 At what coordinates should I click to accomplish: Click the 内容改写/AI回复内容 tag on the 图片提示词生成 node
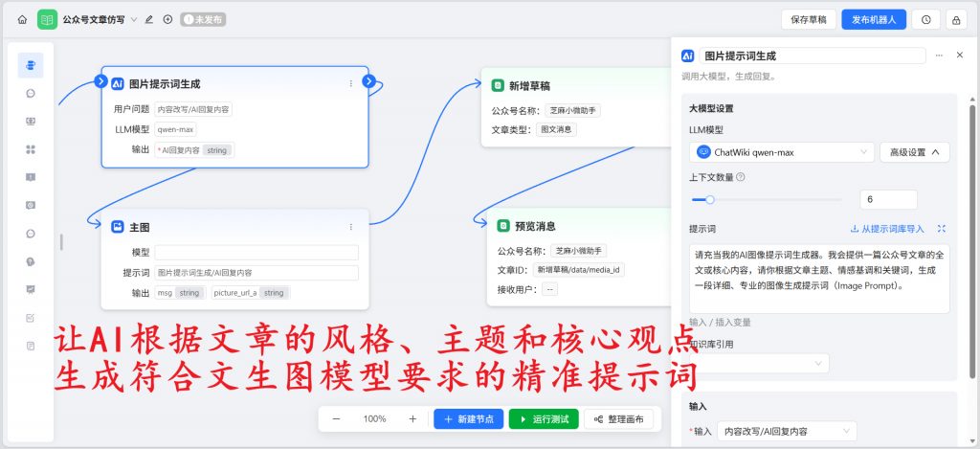[193, 109]
